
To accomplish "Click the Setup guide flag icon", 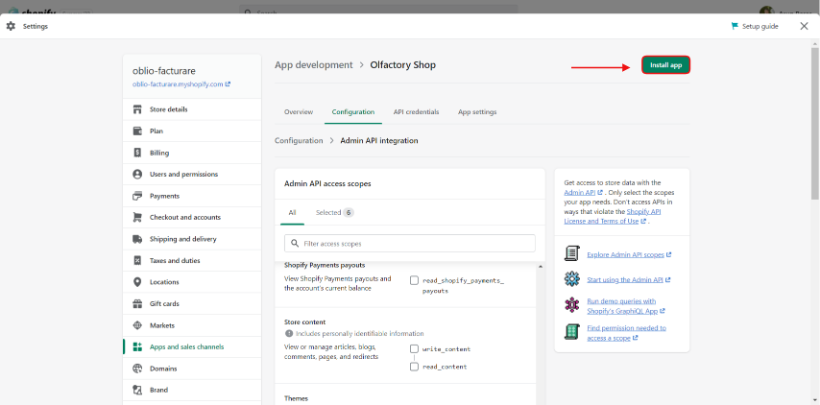I will 735,26.
